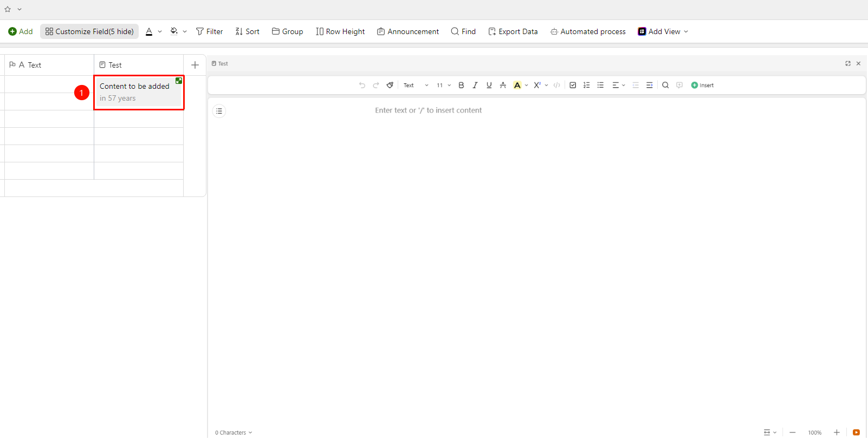Open the Text paragraph style dropdown
This screenshot has height=446, width=868.
coord(416,85)
